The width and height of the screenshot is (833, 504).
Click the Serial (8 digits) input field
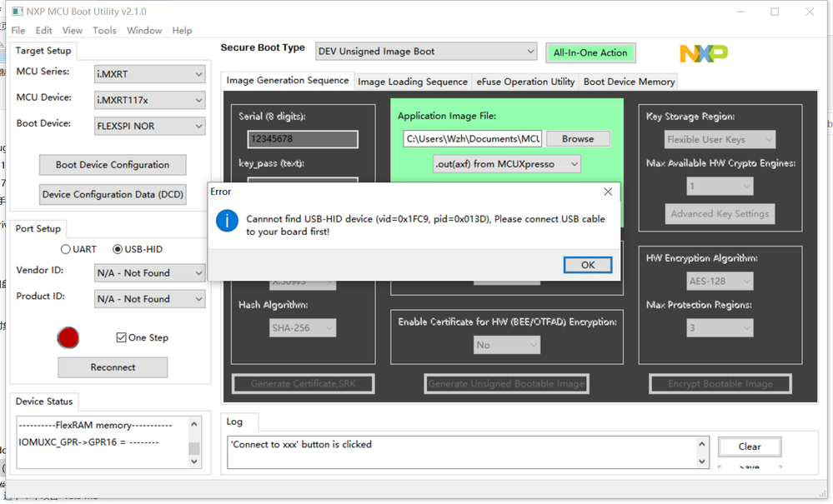[303, 139]
